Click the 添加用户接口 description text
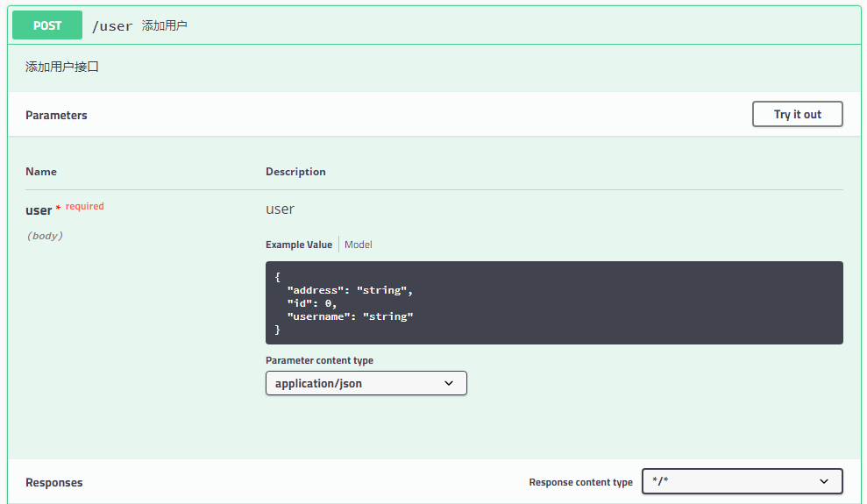Screen dimensions: 867x504 tap(62, 67)
